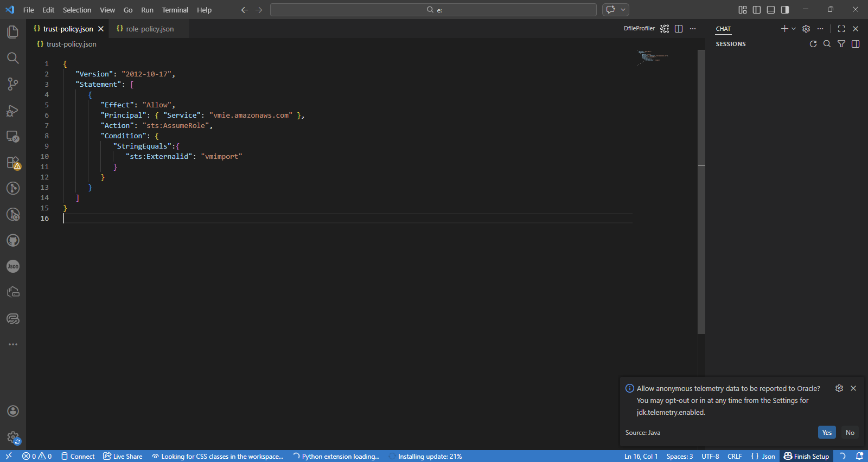Open the Explorer view

pos(13,32)
